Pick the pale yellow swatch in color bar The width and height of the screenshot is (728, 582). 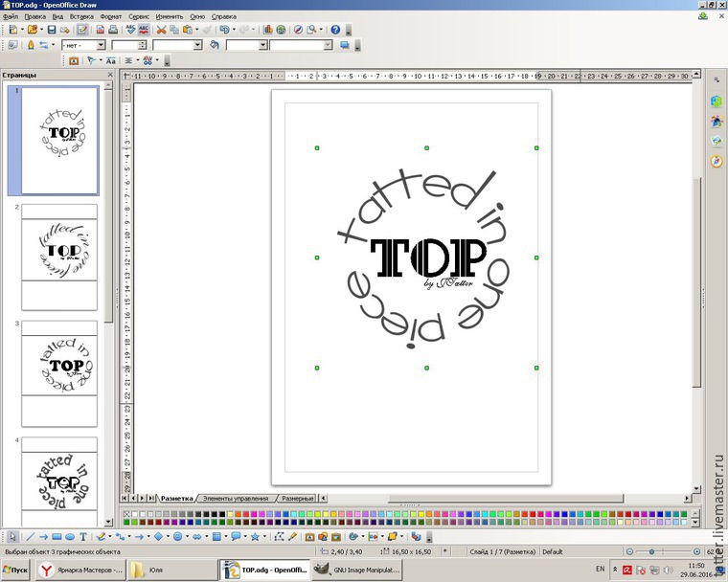[230, 514]
